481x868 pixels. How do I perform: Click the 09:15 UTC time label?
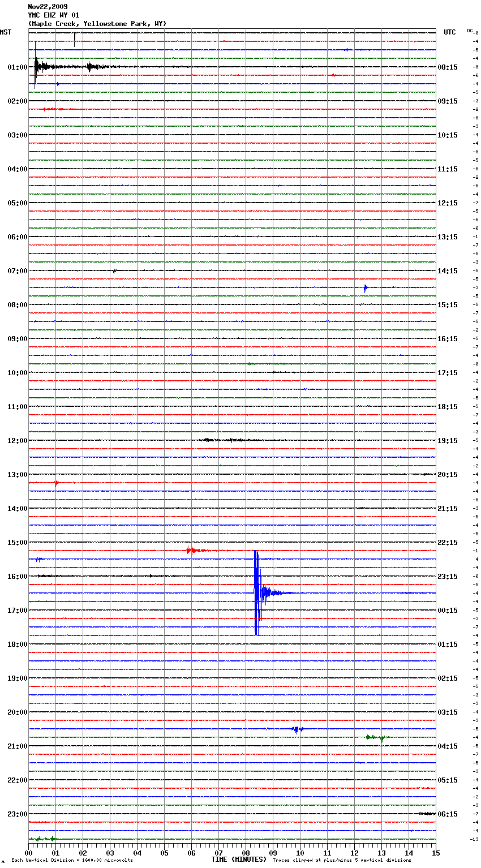click(448, 101)
